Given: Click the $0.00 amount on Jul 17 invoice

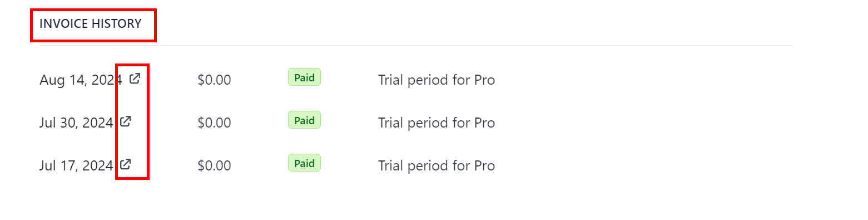Looking at the screenshot, I should (214, 165).
